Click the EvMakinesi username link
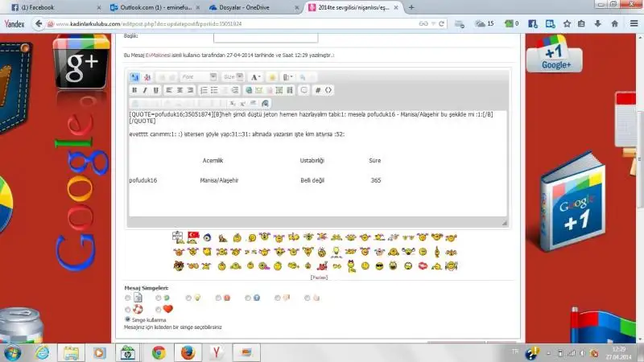644x362 pixels. (155, 56)
